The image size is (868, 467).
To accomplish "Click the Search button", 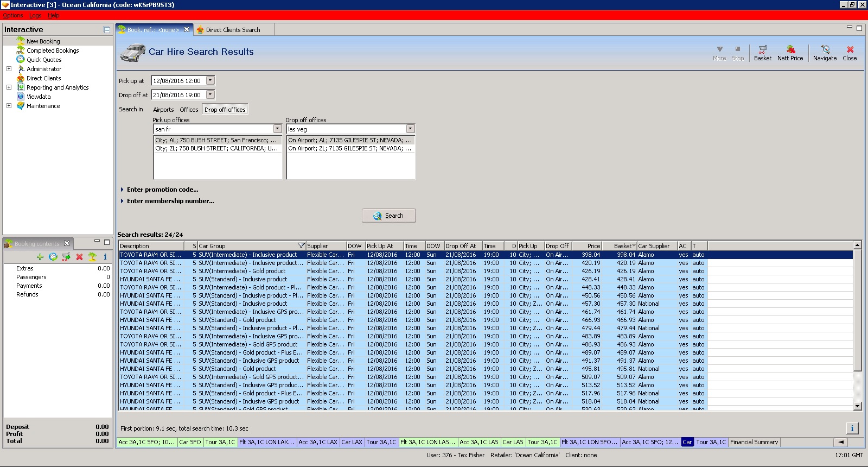I will [388, 216].
